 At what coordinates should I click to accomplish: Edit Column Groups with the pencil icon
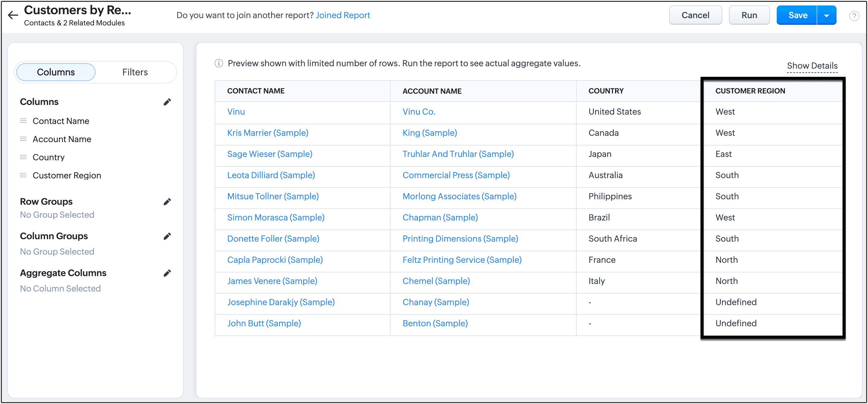coord(167,236)
